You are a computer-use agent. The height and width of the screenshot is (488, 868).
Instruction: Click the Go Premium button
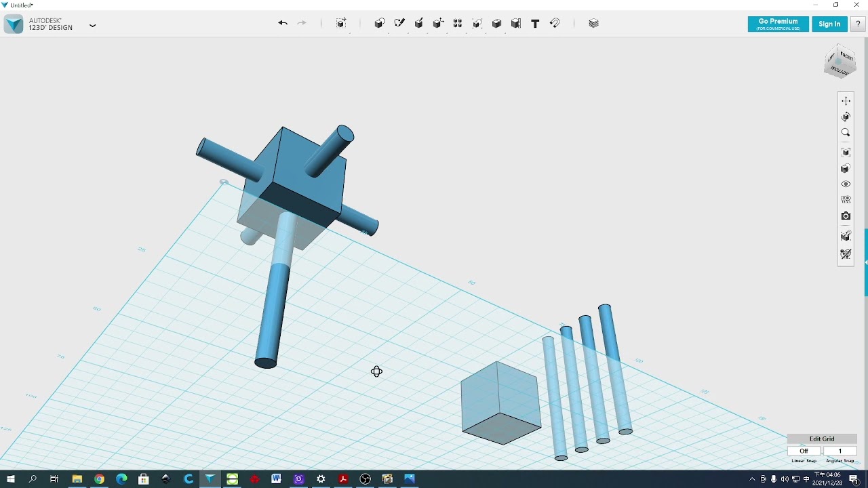[x=778, y=24]
